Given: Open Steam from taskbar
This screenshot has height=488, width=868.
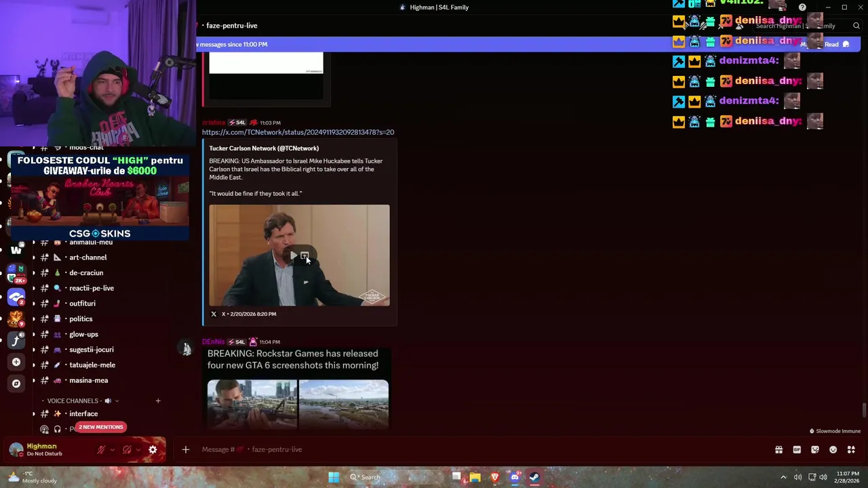Looking at the screenshot, I should [534, 477].
